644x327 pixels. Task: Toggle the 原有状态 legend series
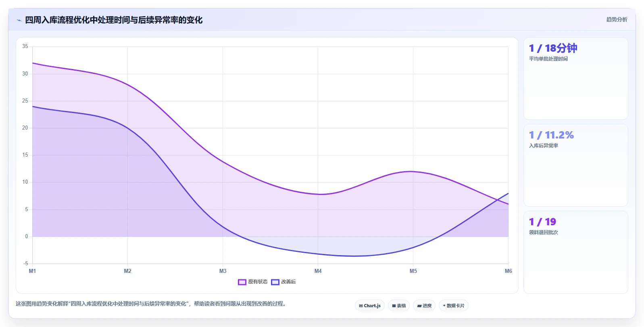pos(253,282)
